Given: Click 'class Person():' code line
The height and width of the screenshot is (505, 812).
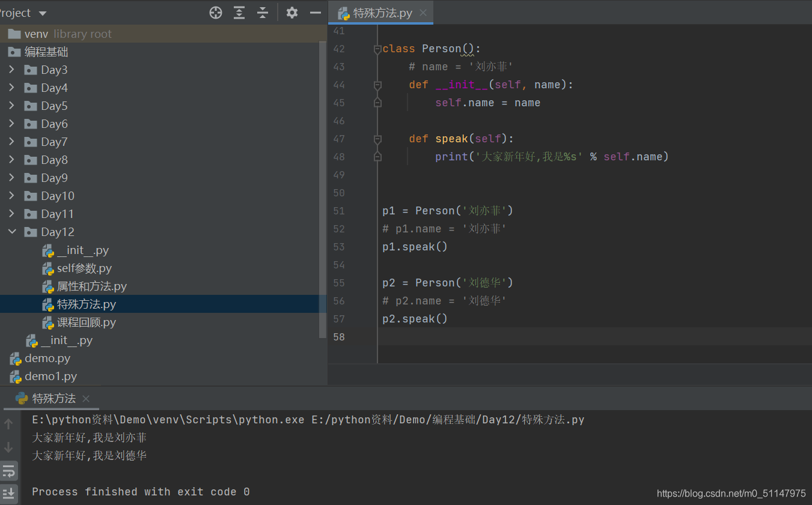Looking at the screenshot, I should pyautogui.click(x=432, y=49).
